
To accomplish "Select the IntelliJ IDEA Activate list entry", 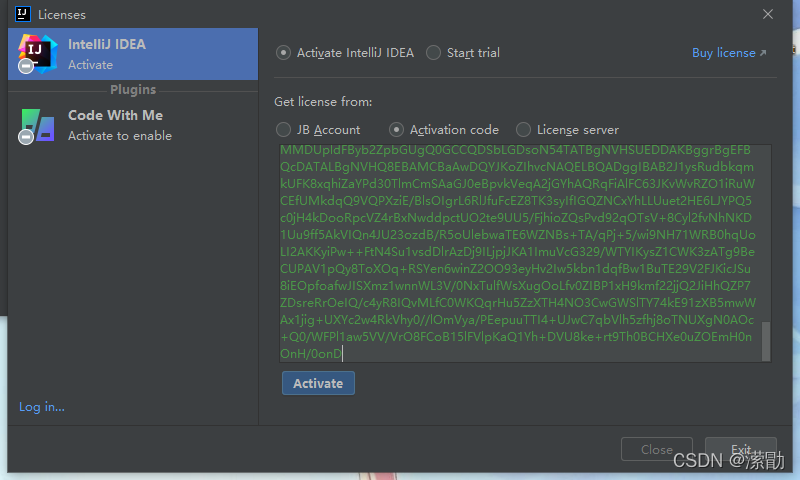I will pos(133,54).
